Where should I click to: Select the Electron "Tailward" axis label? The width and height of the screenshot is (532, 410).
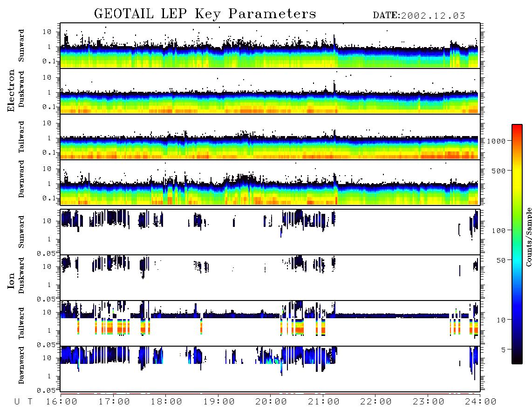(x=21, y=137)
